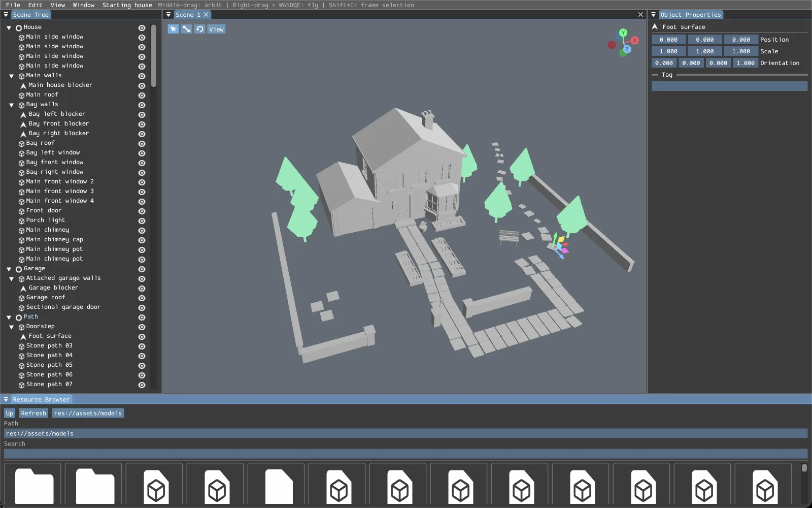The image size is (812, 508).
Task: Activate the diagonal-arrow scale tool
Action: click(x=187, y=29)
